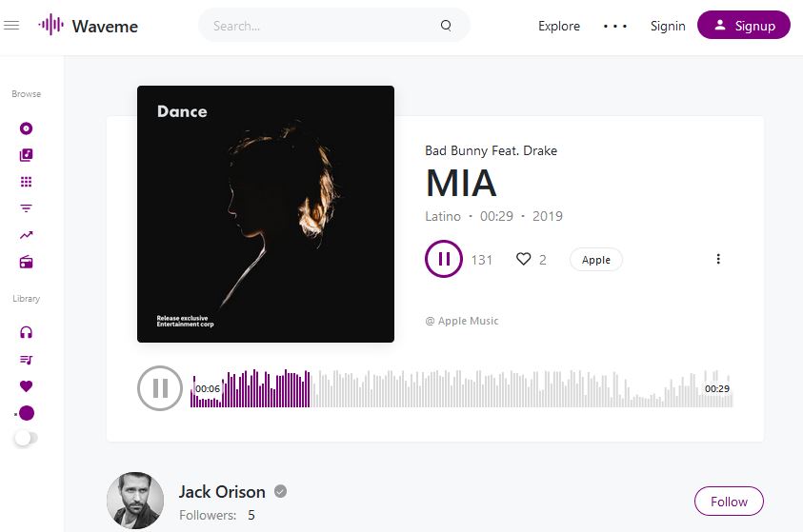Open the playlist icon in Library
Viewport: 803px width, 532px height.
tap(26, 360)
